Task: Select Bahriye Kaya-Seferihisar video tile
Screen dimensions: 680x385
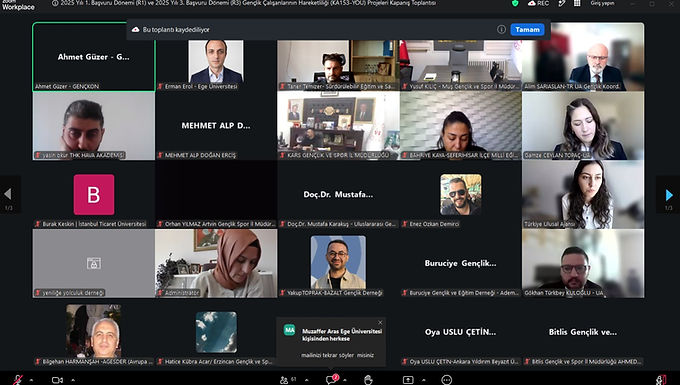Action: coord(461,126)
